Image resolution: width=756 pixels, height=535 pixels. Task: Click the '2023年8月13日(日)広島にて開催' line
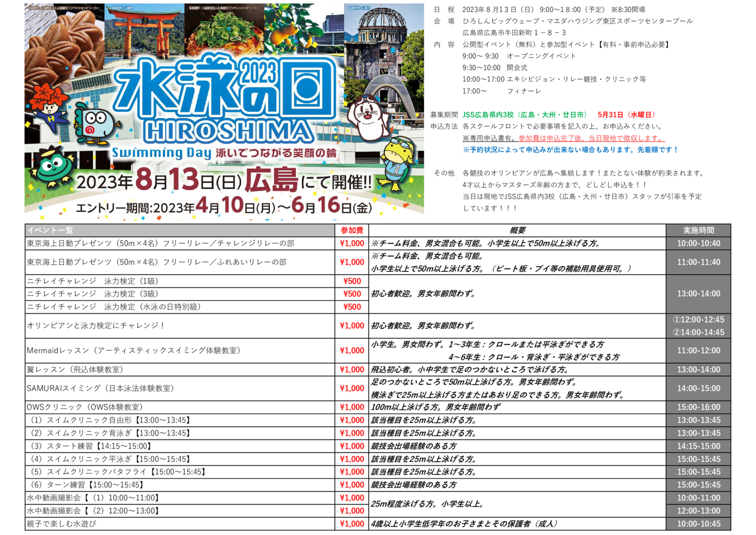[x=224, y=180]
